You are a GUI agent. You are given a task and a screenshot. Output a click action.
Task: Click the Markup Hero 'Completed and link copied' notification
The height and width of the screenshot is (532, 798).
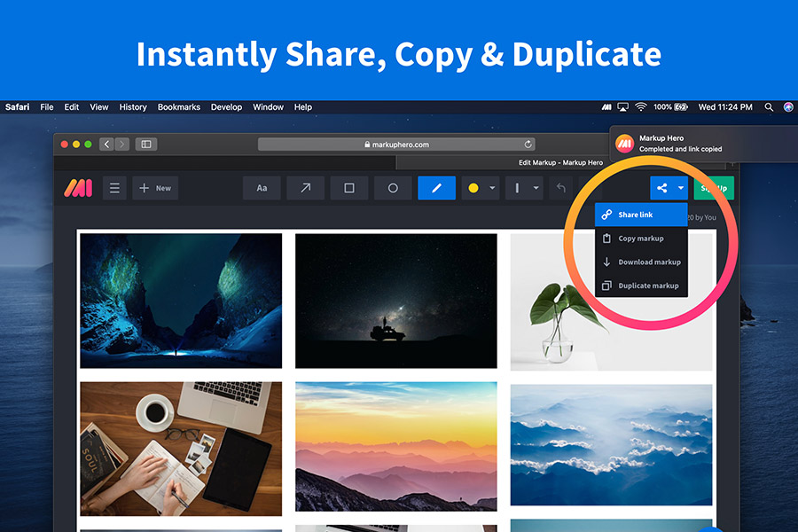704,144
